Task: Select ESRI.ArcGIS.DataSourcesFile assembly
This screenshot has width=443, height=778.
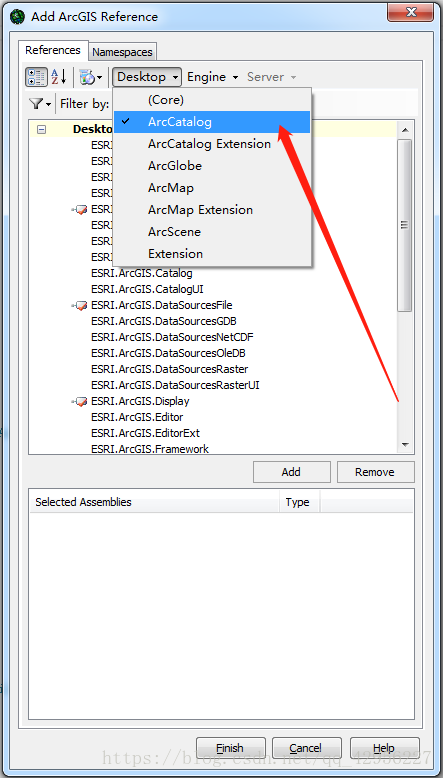Action: click(162, 305)
